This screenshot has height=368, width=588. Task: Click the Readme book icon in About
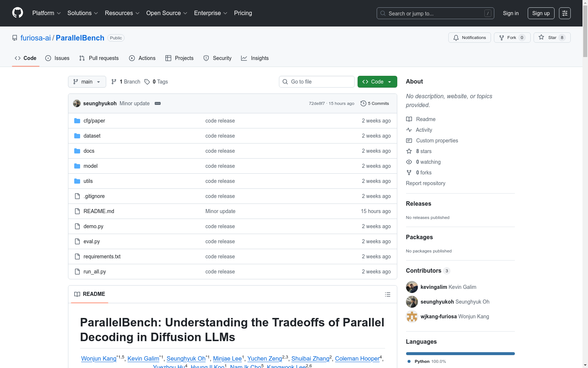tap(409, 119)
